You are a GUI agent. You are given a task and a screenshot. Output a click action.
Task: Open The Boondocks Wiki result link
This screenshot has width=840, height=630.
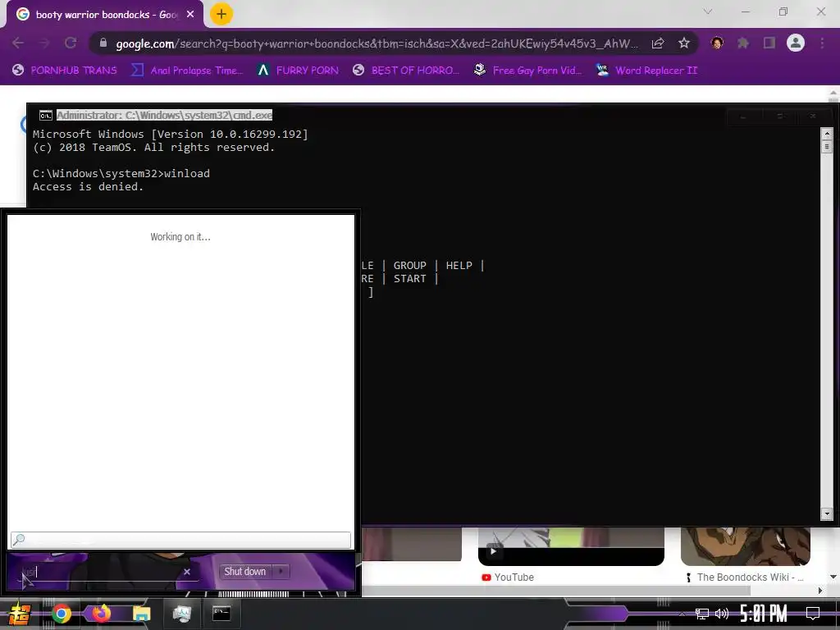745,577
